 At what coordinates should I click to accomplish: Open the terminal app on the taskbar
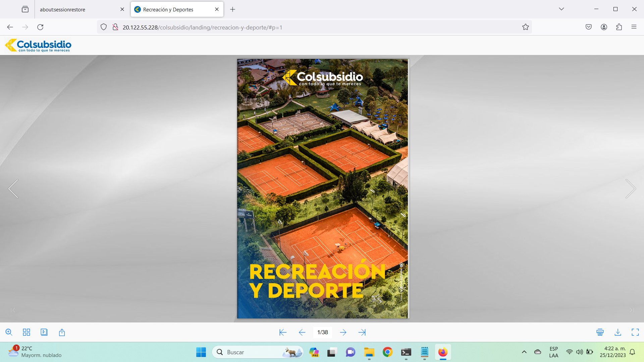pos(406,352)
